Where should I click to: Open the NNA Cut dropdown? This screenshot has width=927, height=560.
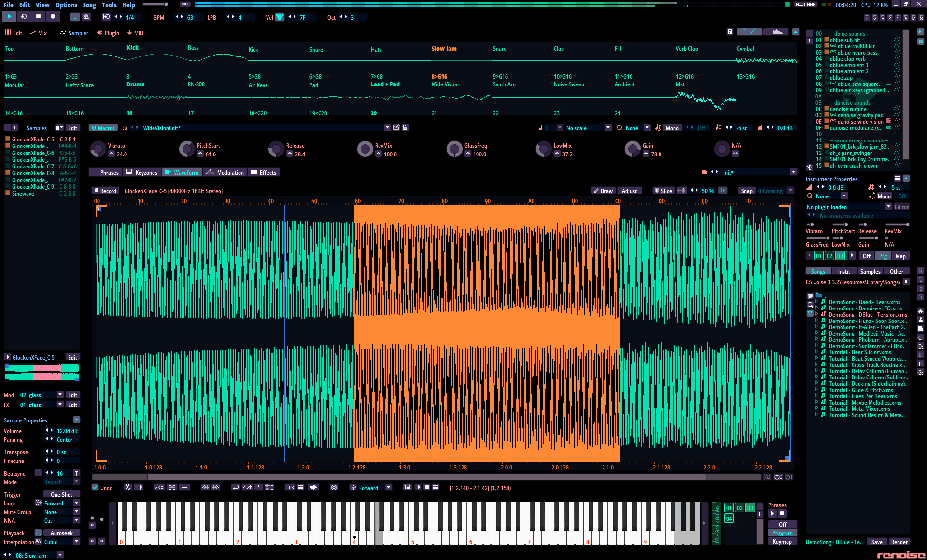tap(61, 521)
